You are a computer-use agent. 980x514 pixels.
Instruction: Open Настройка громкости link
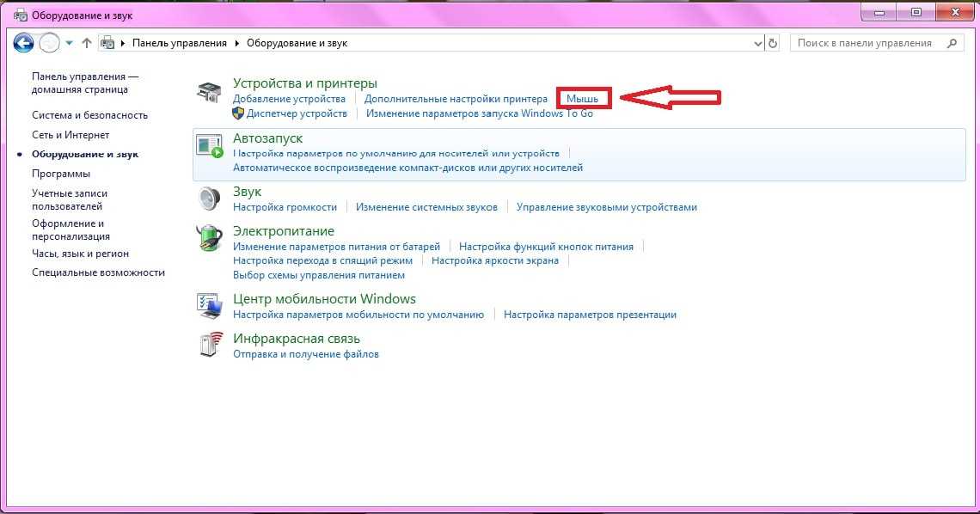click(x=285, y=207)
